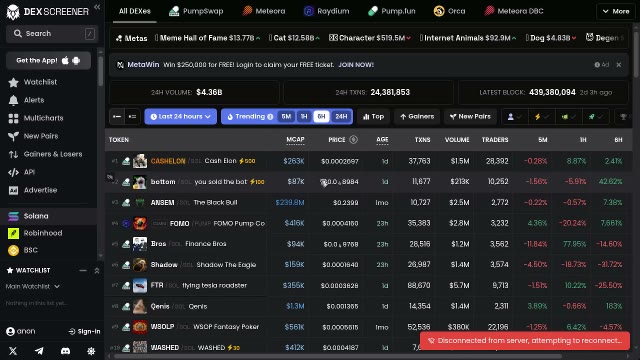Toggle the rocket launchpad filter
This screenshot has width=640, height=360.
coord(595,117)
